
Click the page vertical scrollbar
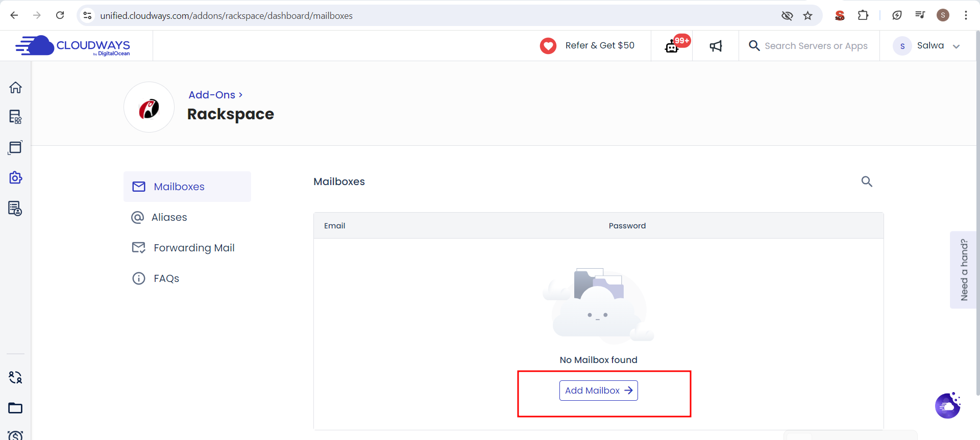(x=977, y=214)
